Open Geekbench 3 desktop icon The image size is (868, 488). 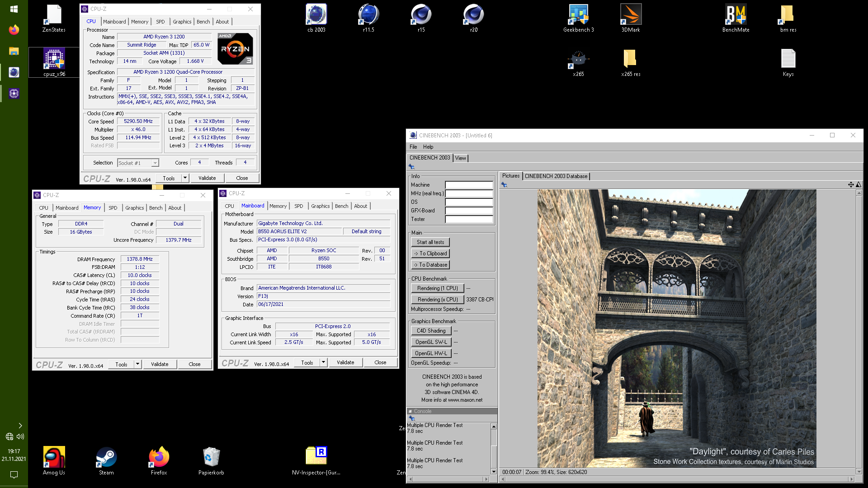click(578, 19)
